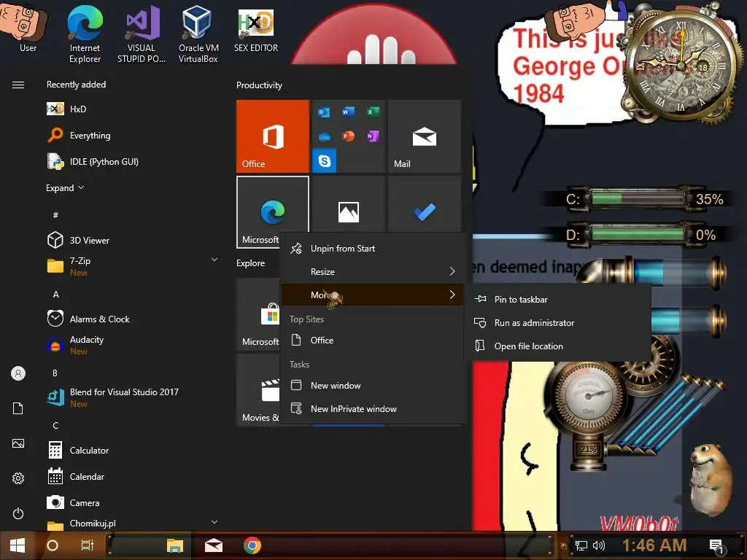The width and height of the screenshot is (747, 560).
Task: Click Power button in Start sidebar
Action: pos(18,513)
